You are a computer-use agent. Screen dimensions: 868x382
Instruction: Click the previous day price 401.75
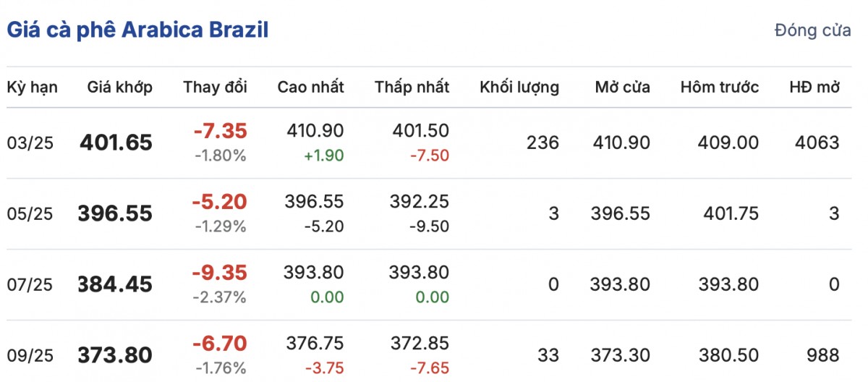coord(731,214)
